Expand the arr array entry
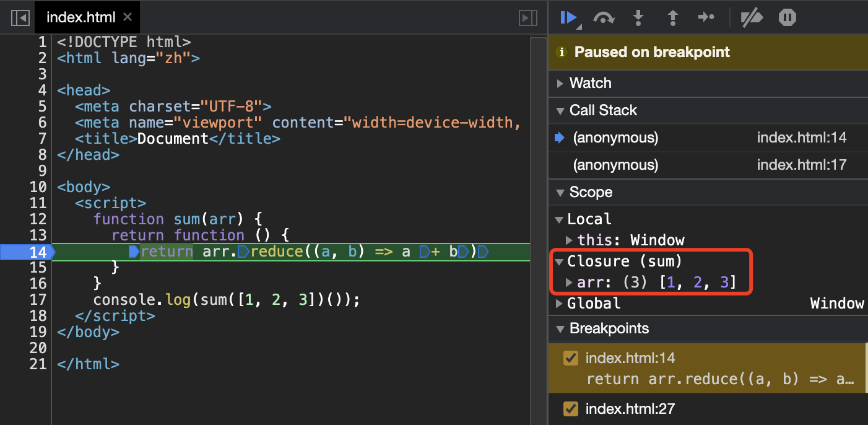The width and height of the screenshot is (868, 425). 570,283
